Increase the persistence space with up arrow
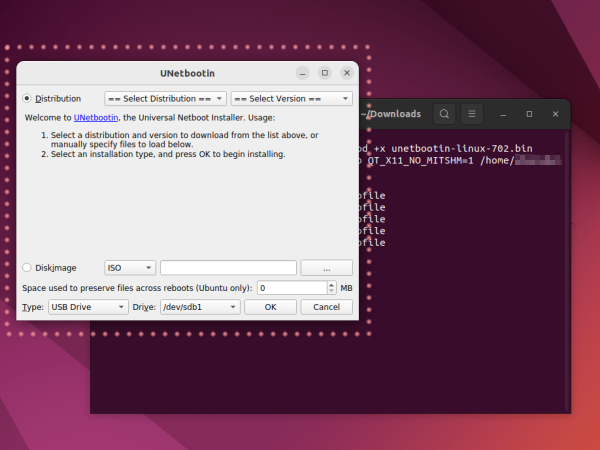 click(x=331, y=285)
